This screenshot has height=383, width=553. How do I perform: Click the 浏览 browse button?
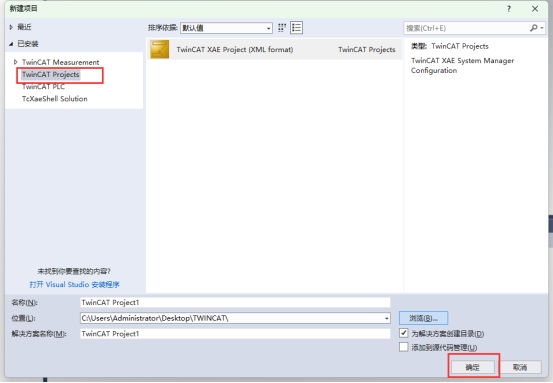pyautogui.click(x=424, y=318)
